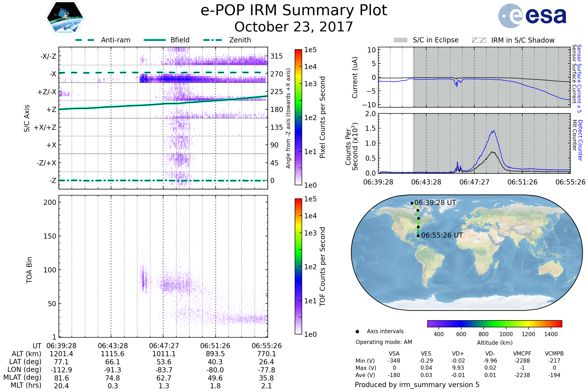Click the e-POP IRM Summary Plot title
This screenshot has width=588, height=392.
[x=294, y=11]
